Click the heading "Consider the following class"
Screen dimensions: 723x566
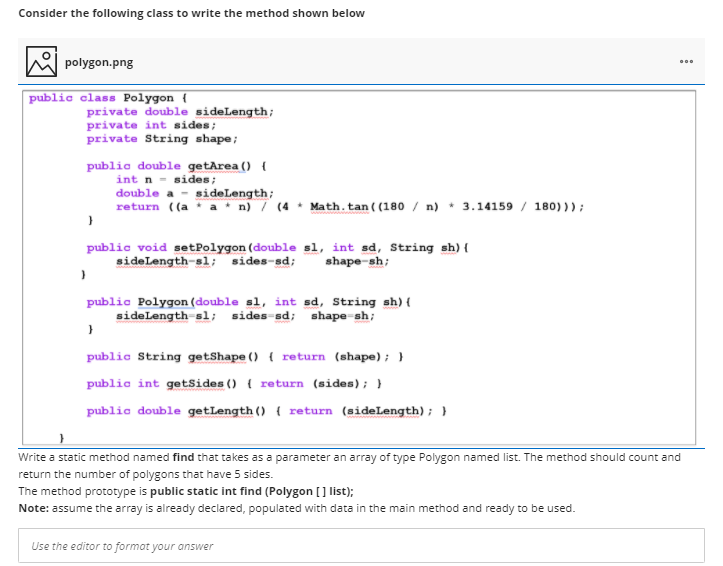click(191, 13)
